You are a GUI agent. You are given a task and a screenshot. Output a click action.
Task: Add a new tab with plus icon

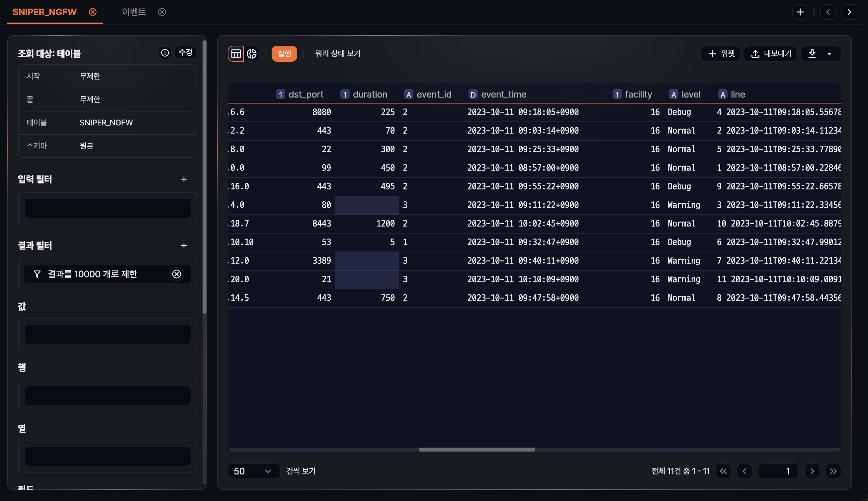tap(800, 12)
